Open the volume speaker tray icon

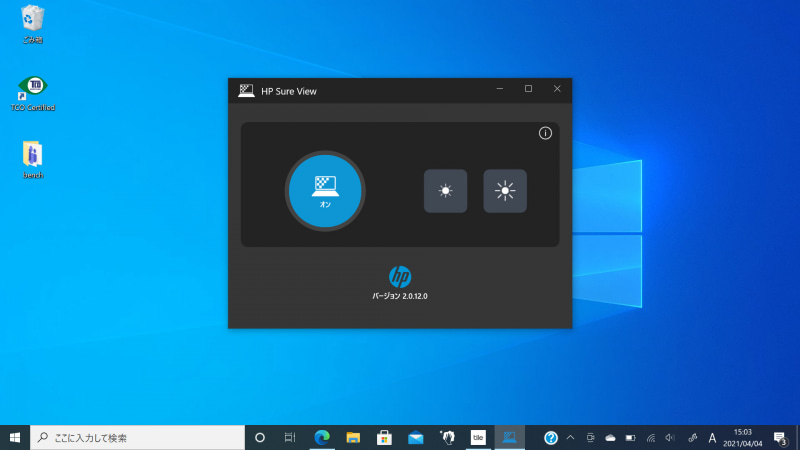[x=670, y=438]
